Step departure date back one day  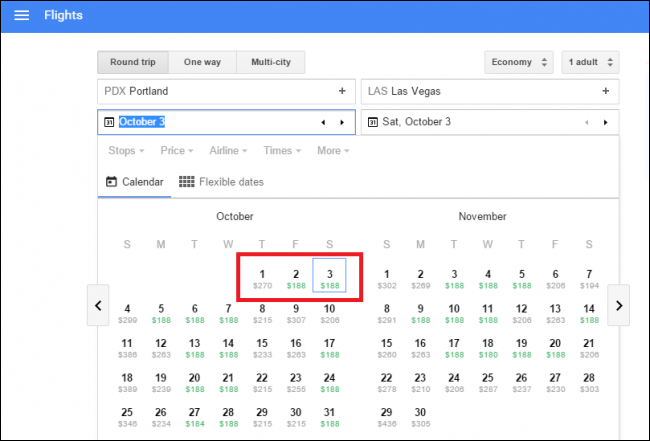[x=323, y=122]
